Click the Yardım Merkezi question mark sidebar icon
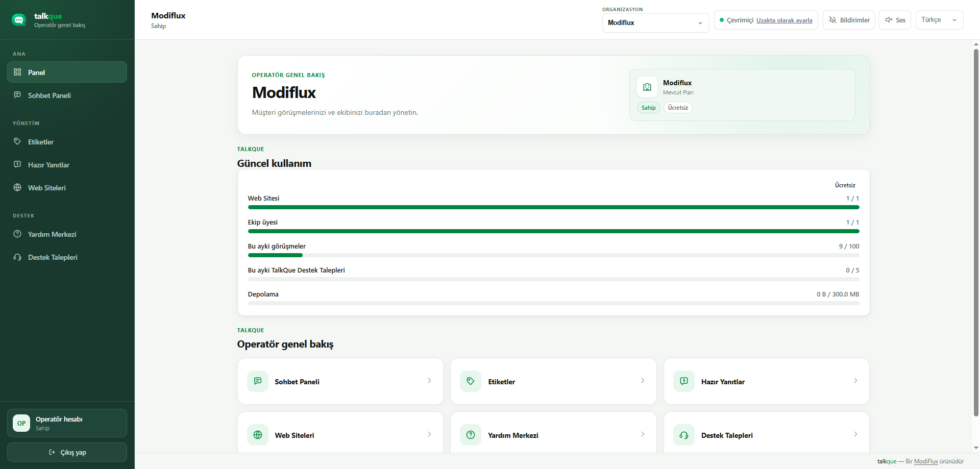Image resolution: width=980 pixels, height=469 pixels. tap(17, 234)
